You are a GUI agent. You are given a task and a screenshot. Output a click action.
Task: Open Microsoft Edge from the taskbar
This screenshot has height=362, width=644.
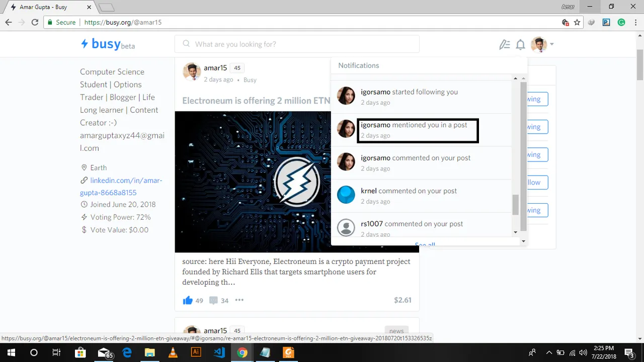coord(127,352)
